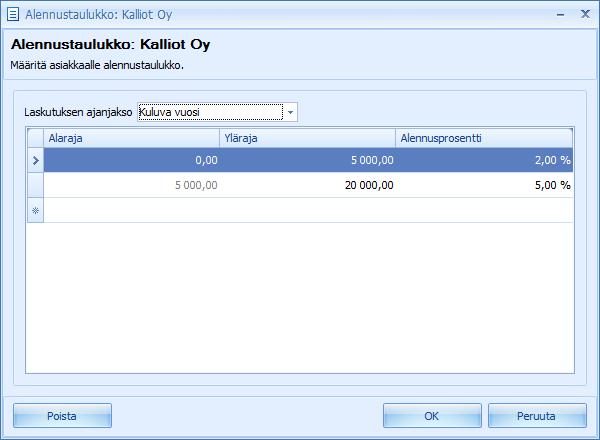Select the row indicator arrow of the first row

[x=36, y=160]
